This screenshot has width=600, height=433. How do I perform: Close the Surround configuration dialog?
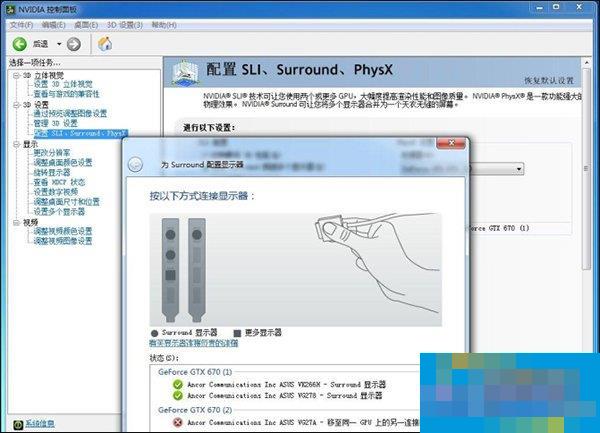tap(451, 143)
